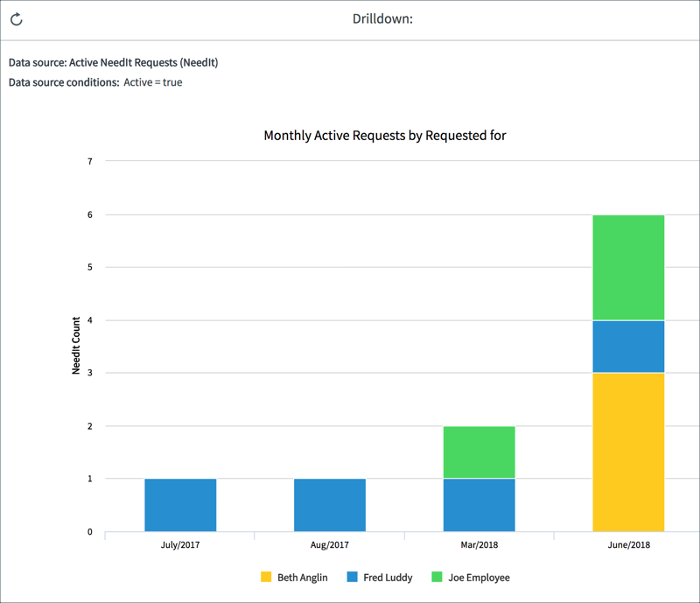The height and width of the screenshot is (603, 700).
Task: Click the Beth Anglin legend label
Action: [303, 578]
